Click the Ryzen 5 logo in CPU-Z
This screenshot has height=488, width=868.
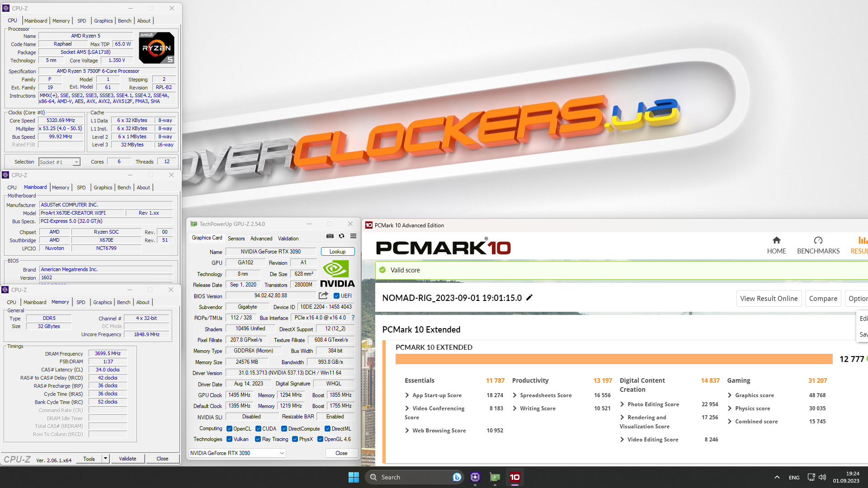(156, 47)
